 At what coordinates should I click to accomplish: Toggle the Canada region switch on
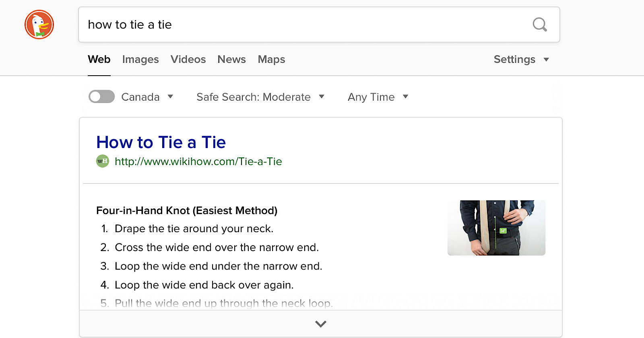tap(101, 97)
